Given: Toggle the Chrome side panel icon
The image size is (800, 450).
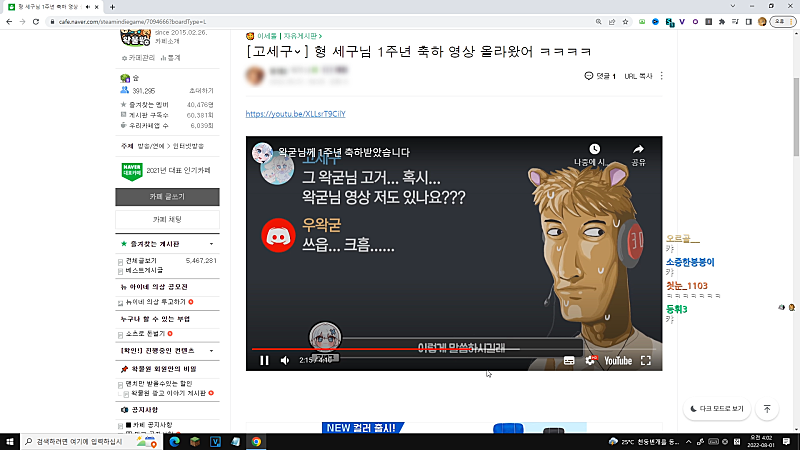Looking at the screenshot, I should (748, 22).
